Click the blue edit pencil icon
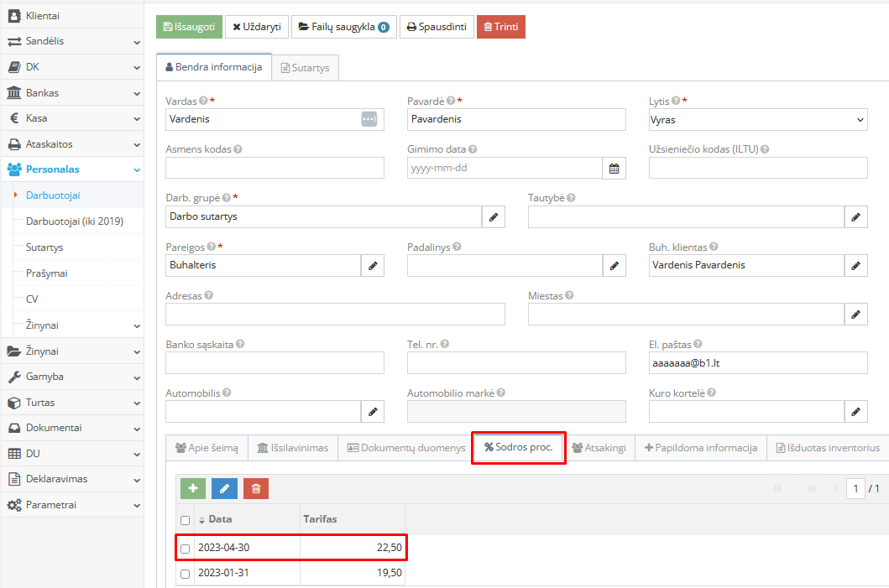This screenshot has width=889, height=588. pos(224,488)
